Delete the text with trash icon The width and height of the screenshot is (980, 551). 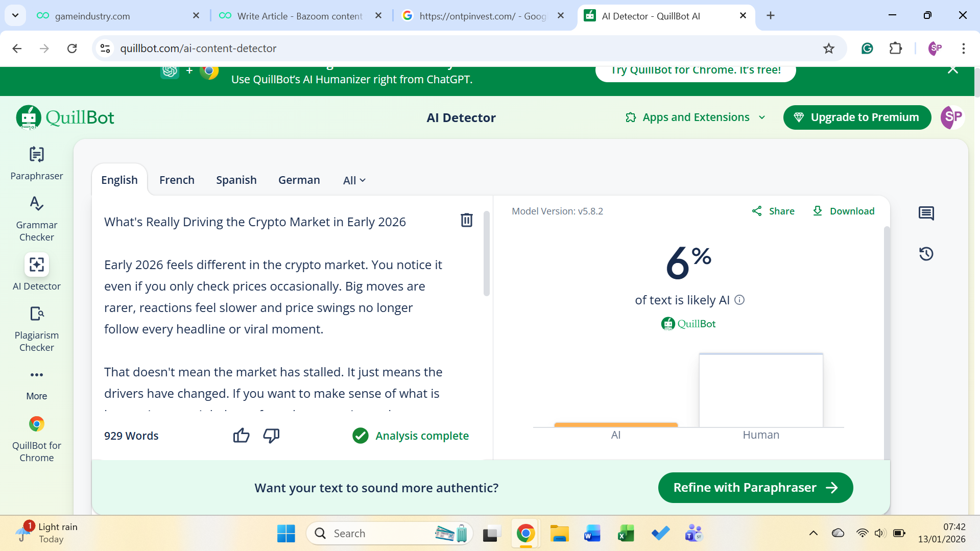[x=466, y=220]
